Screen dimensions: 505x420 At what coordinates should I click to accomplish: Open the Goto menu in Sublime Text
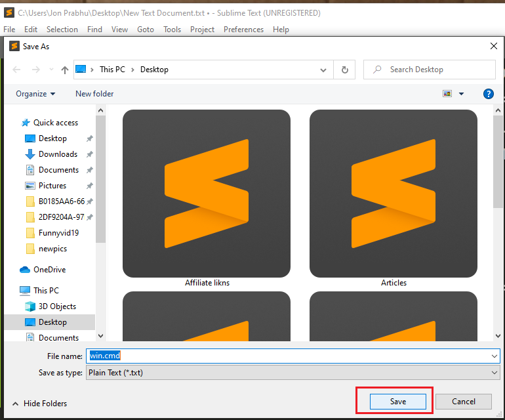[x=146, y=30]
